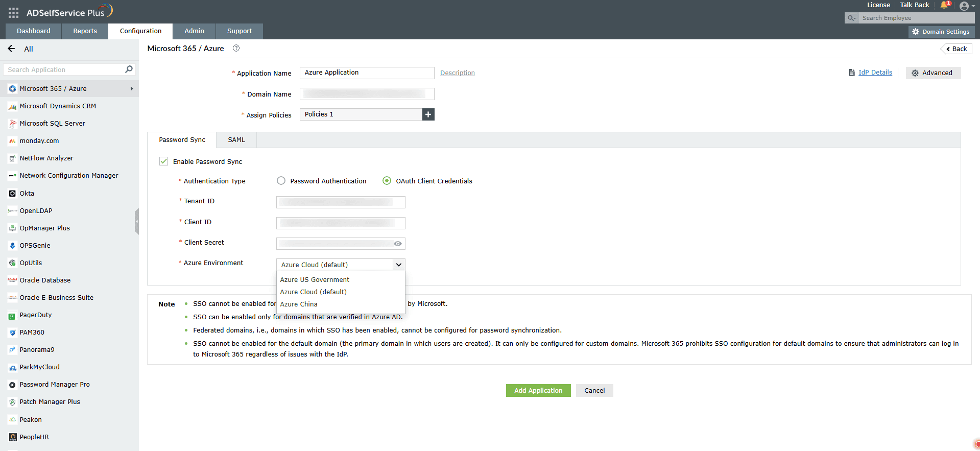Image resolution: width=980 pixels, height=451 pixels.
Task: Click the help icon beside Microsoft 365 / Azure
Action: coord(236,49)
